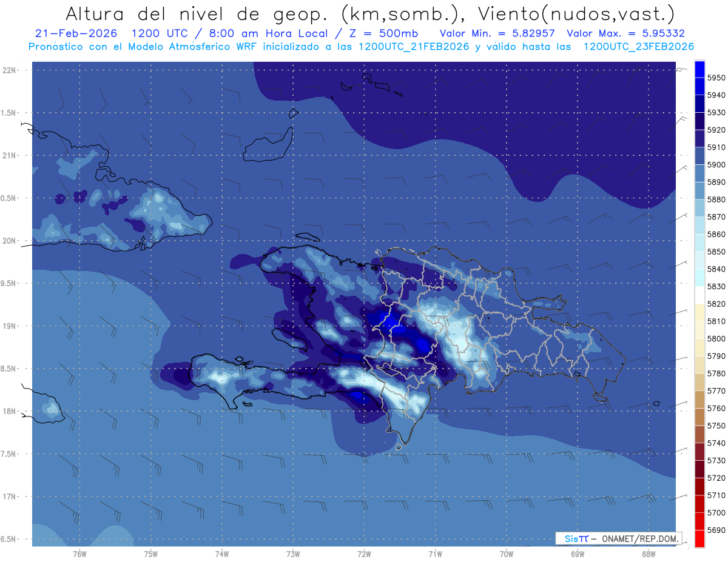Click the legend value '5690'
This screenshot has height=562, width=728.
coord(716,530)
